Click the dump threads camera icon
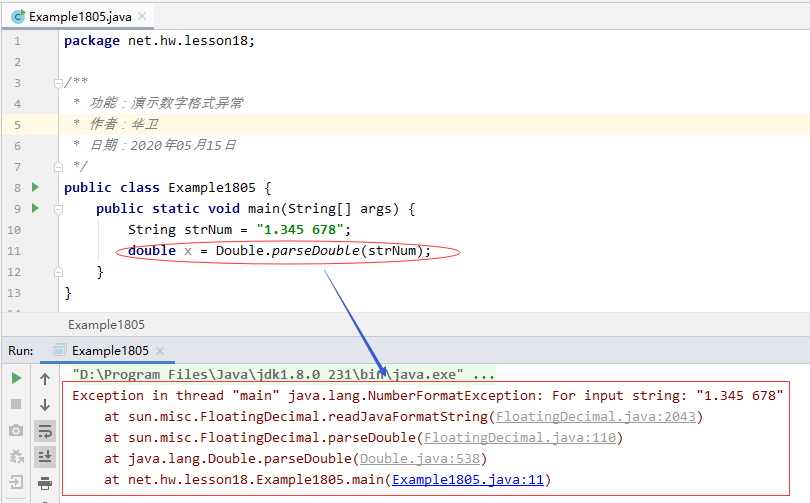The width and height of the screenshot is (810, 503). point(16,430)
